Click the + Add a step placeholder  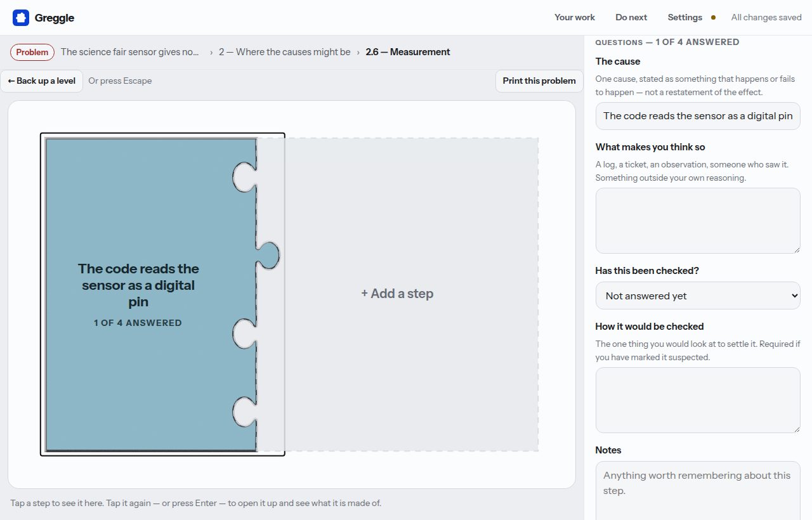pyautogui.click(x=397, y=294)
